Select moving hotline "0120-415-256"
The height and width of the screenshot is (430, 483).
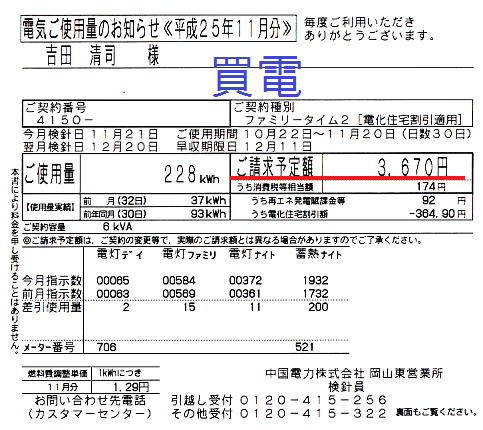313,400
